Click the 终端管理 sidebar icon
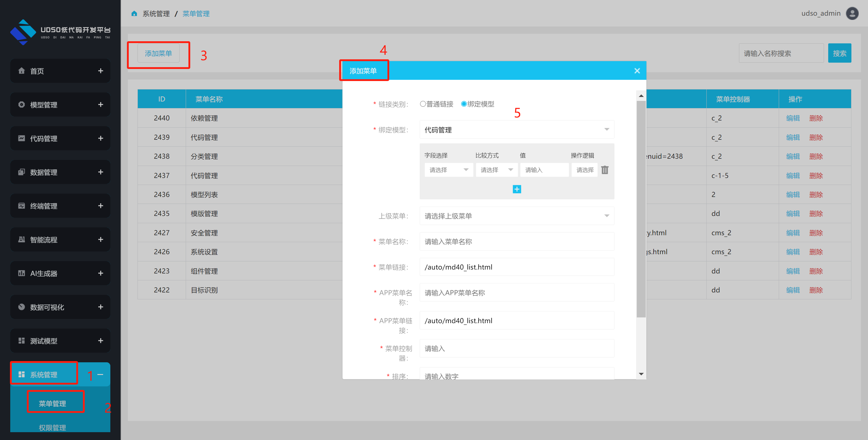This screenshot has width=868, height=440. pyautogui.click(x=22, y=206)
